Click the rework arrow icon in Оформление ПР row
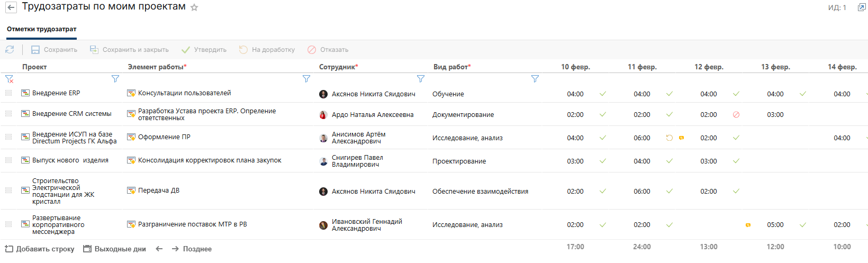This screenshot has width=868, height=263. (669, 138)
